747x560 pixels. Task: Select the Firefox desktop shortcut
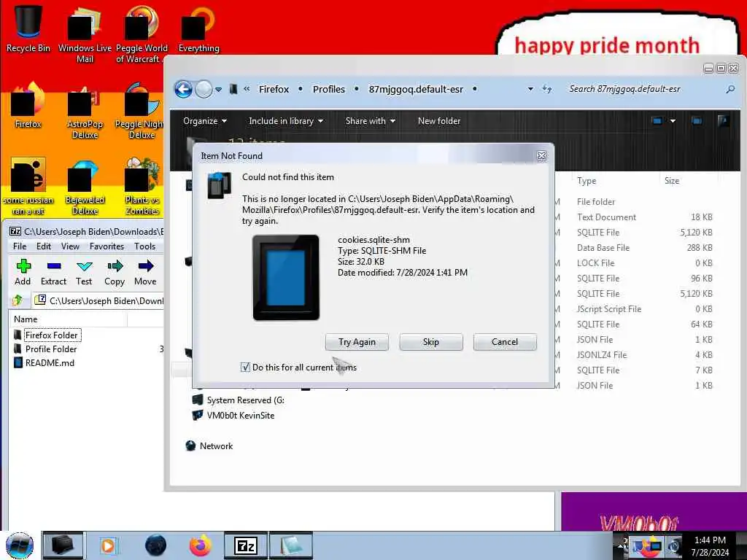point(28,106)
